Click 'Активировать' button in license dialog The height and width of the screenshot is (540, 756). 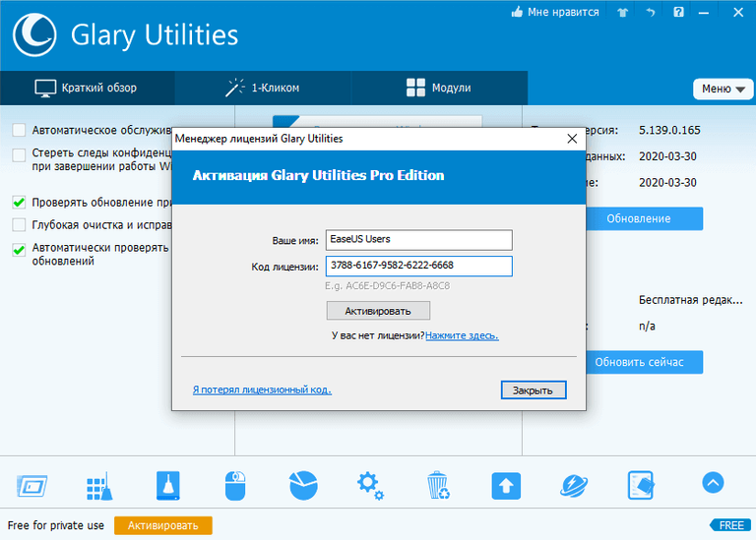(378, 311)
